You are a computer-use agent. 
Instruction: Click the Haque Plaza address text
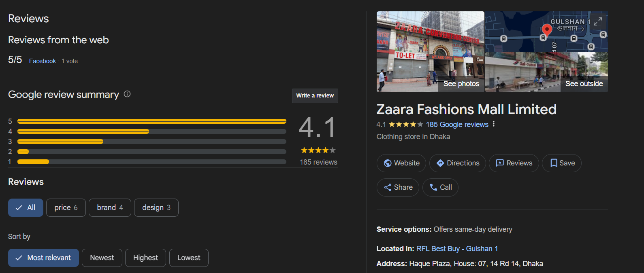click(476, 264)
